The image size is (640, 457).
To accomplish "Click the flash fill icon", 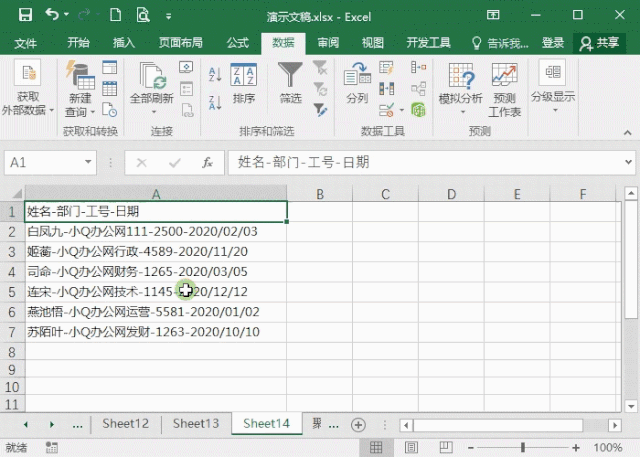I will (x=386, y=68).
